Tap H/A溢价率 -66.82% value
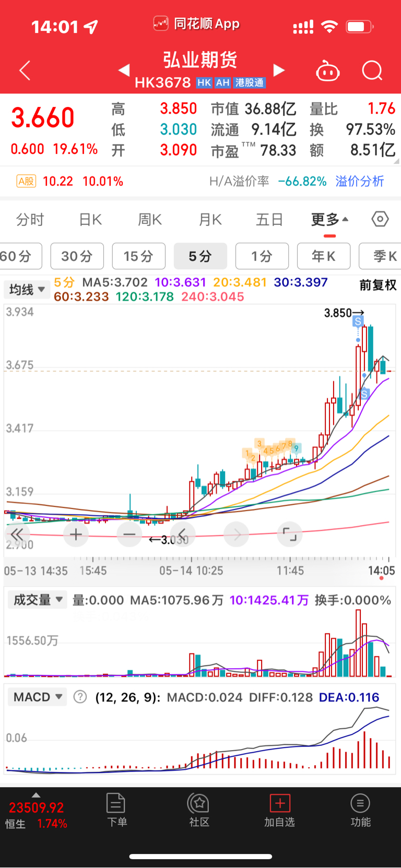 (x=302, y=181)
